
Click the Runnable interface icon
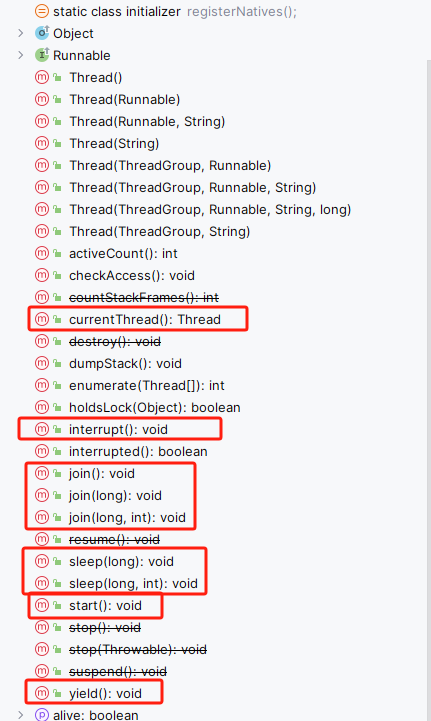pos(42,55)
